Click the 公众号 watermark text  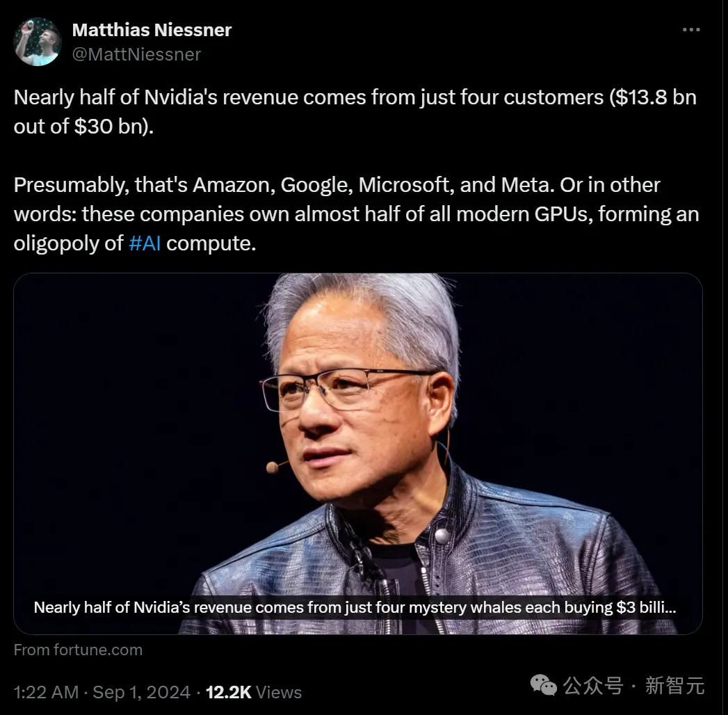tap(593, 686)
